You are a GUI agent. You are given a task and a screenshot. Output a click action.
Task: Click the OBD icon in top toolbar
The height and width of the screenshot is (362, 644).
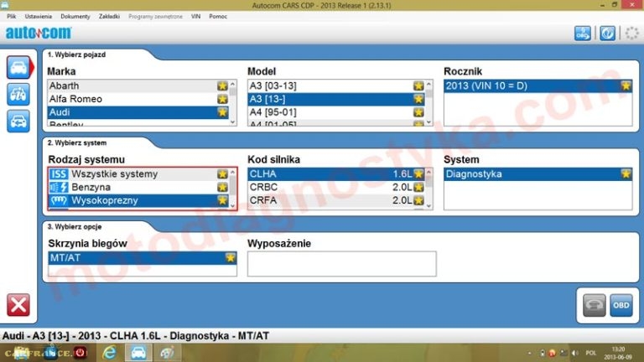coord(583,34)
